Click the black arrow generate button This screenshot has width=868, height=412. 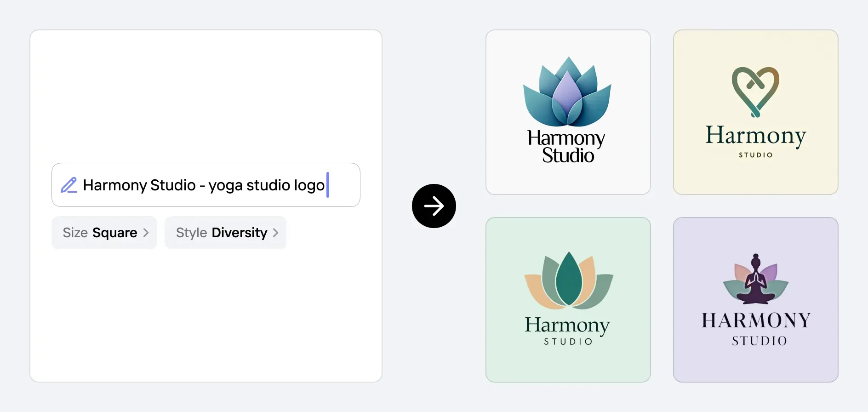pos(434,206)
